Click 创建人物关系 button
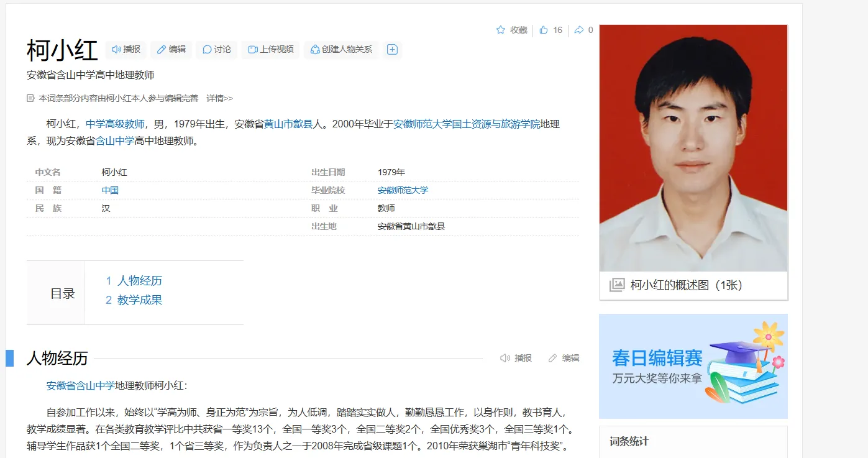The height and width of the screenshot is (458, 868). 341,50
